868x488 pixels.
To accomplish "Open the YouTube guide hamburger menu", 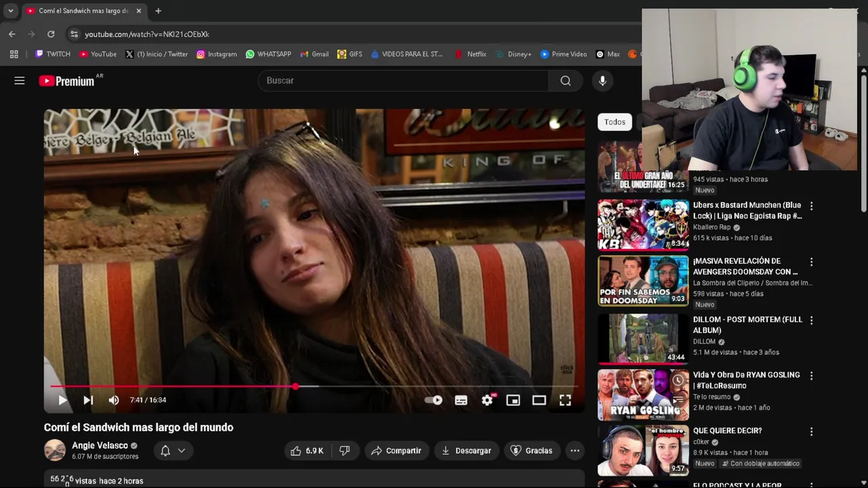I will tap(20, 81).
